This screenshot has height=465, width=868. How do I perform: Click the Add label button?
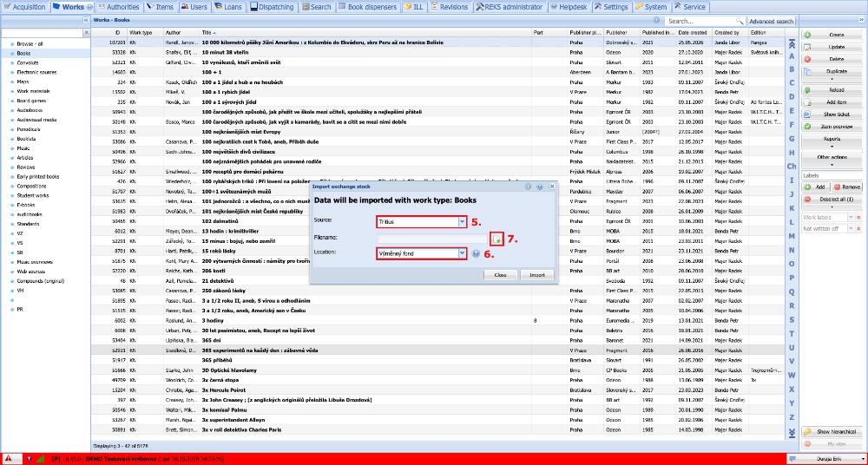click(x=816, y=187)
